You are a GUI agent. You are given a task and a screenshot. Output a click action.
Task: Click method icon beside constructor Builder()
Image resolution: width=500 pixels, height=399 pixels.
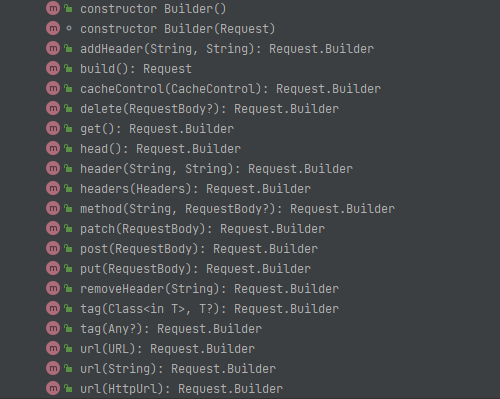(53, 8)
